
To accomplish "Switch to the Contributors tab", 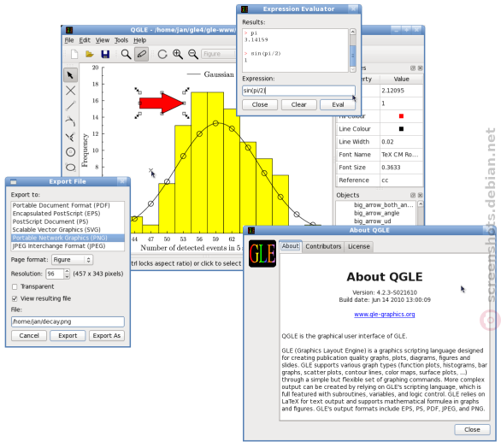I will [x=323, y=246].
